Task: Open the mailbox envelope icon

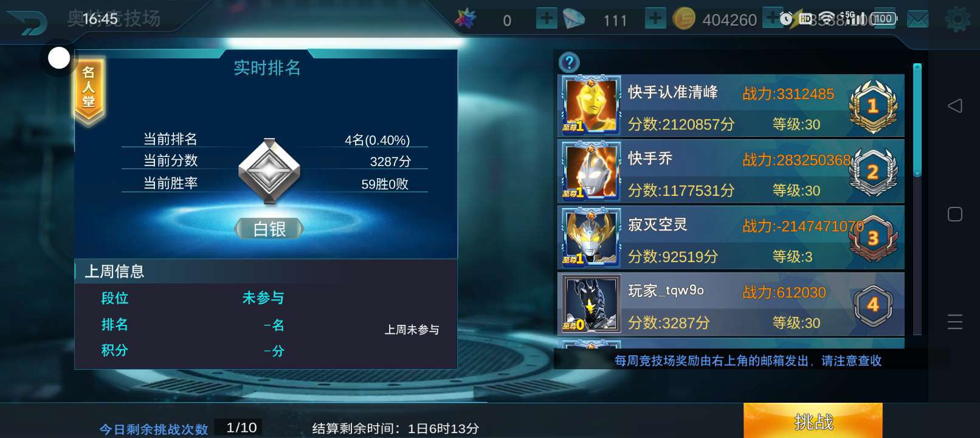Action: (x=918, y=19)
